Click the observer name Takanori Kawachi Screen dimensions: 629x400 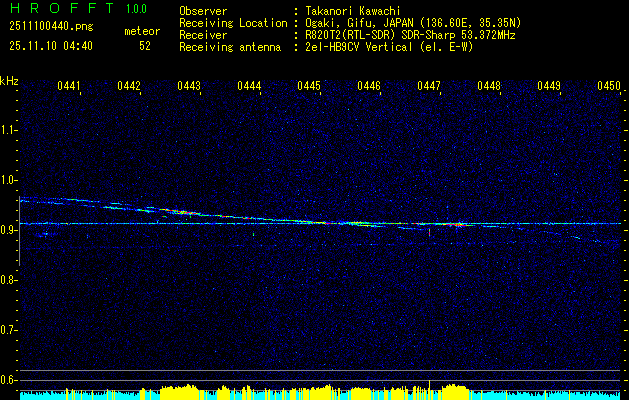click(x=354, y=10)
